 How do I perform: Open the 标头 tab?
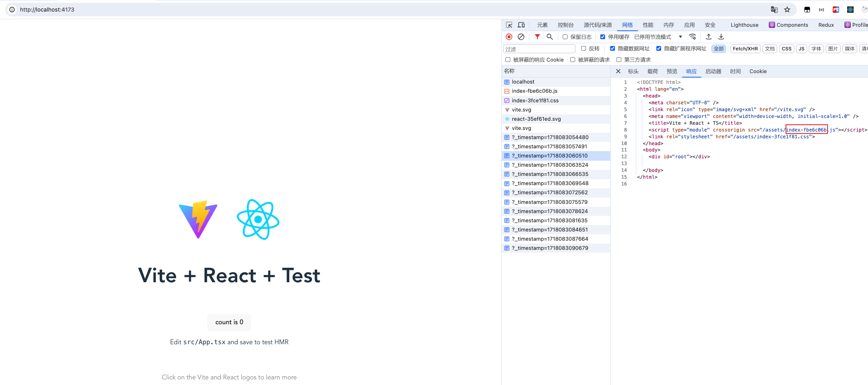pos(633,71)
